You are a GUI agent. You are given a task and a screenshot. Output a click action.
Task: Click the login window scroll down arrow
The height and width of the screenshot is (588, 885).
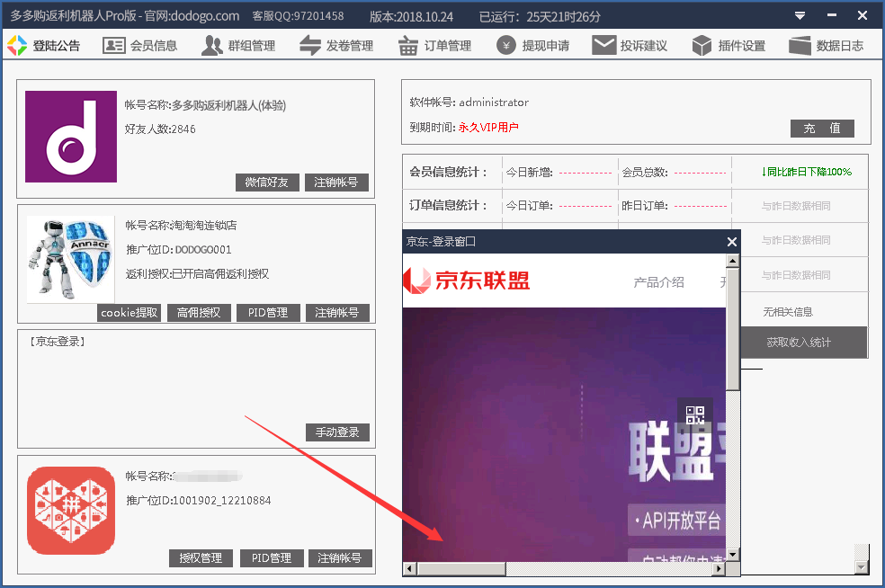(733, 555)
